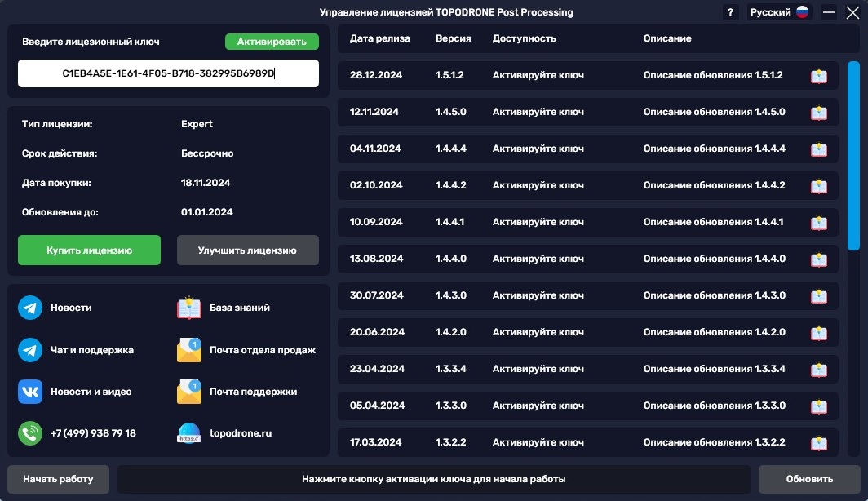
Task: Click the question mark help button
Action: (730, 12)
